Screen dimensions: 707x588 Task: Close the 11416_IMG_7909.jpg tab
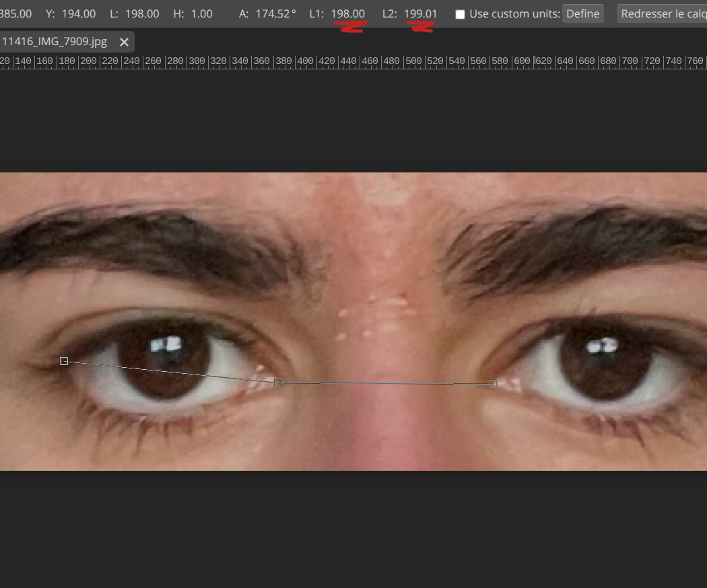point(124,41)
